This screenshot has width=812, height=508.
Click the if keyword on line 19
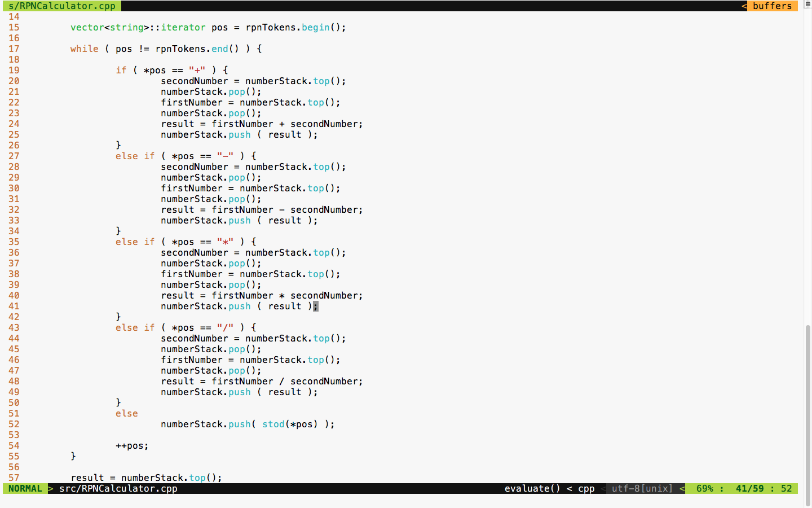point(121,70)
